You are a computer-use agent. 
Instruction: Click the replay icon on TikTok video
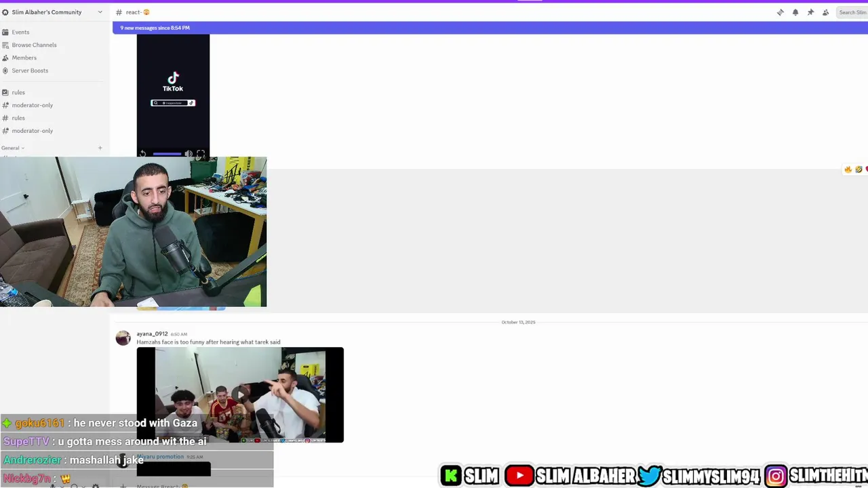pyautogui.click(x=142, y=154)
